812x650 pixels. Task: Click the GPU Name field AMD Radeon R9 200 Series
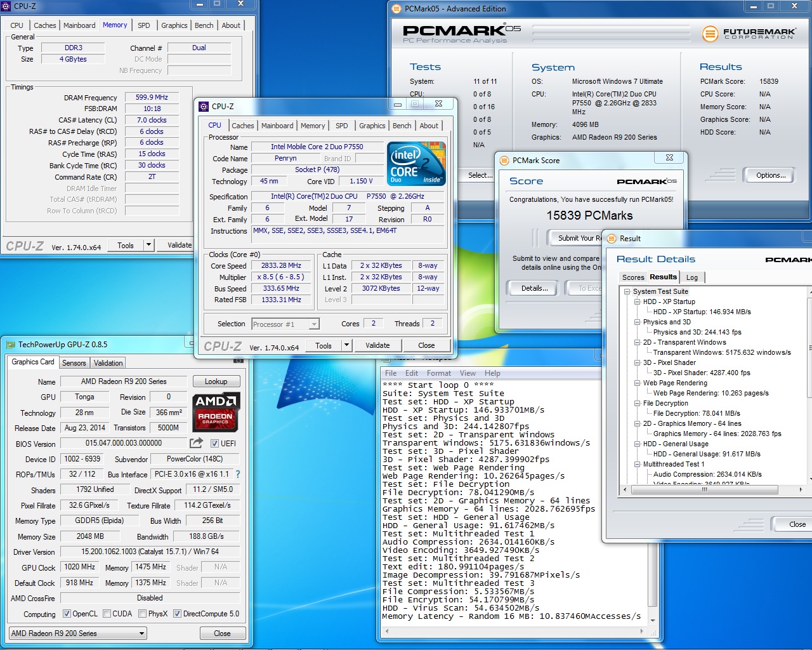pos(124,381)
